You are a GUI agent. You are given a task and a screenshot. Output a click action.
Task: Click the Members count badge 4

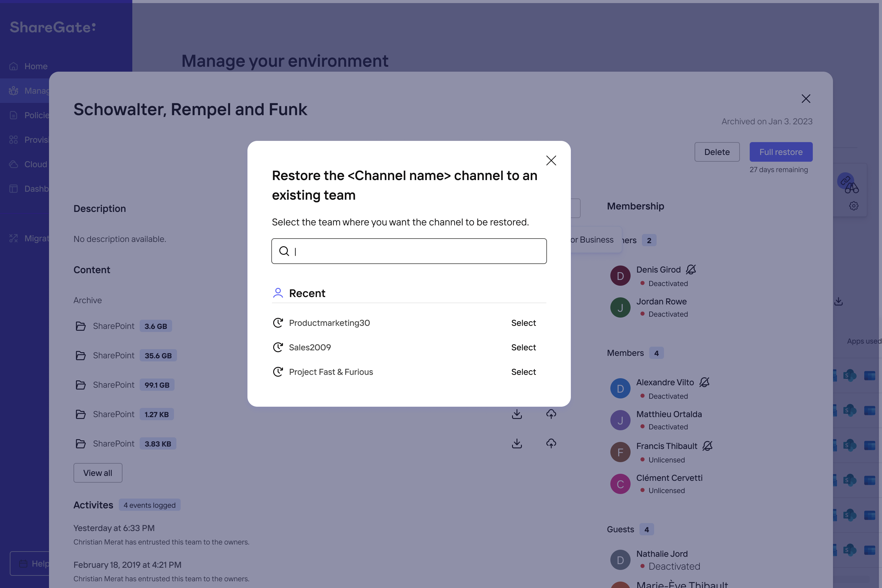[x=656, y=353]
